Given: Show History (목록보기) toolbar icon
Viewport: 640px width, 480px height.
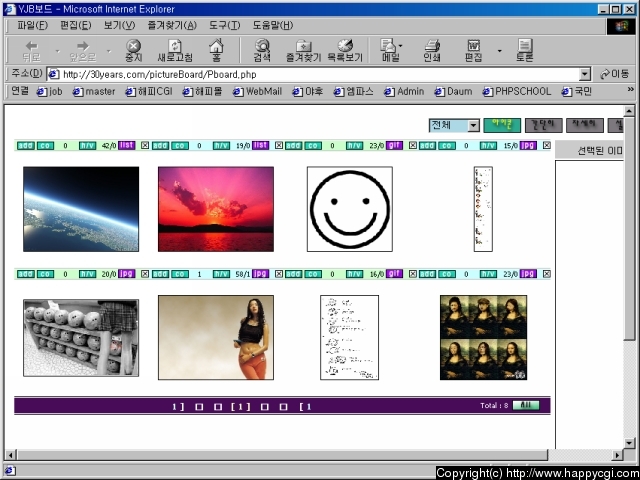Looking at the screenshot, I should click(x=345, y=51).
